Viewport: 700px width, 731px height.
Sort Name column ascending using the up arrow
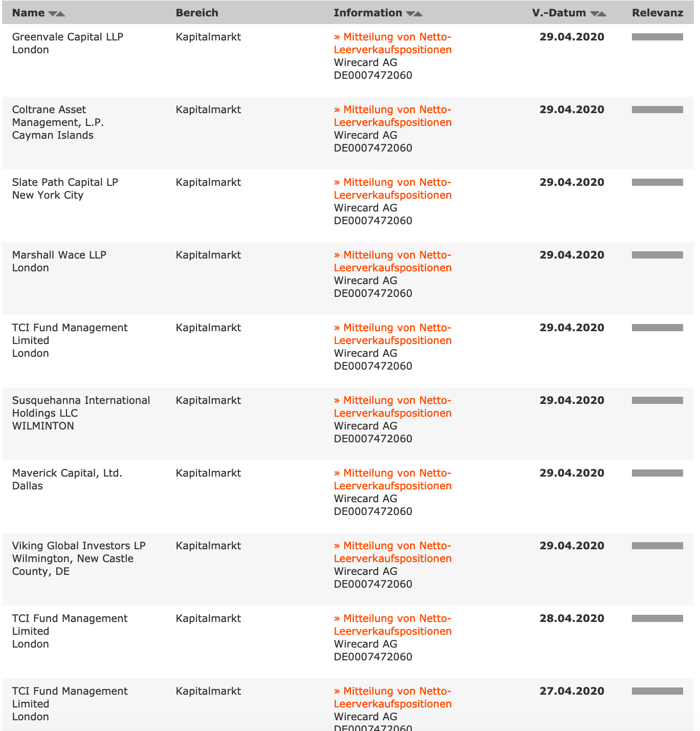(61, 14)
